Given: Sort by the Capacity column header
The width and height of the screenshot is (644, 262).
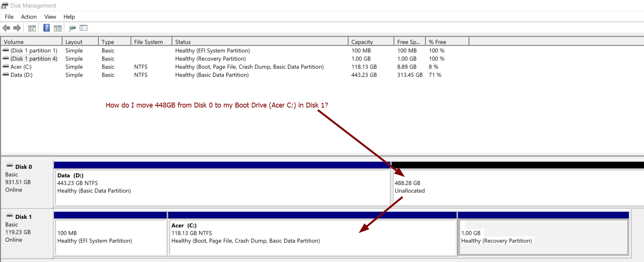Looking at the screenshot, I should tap(371, 42).
